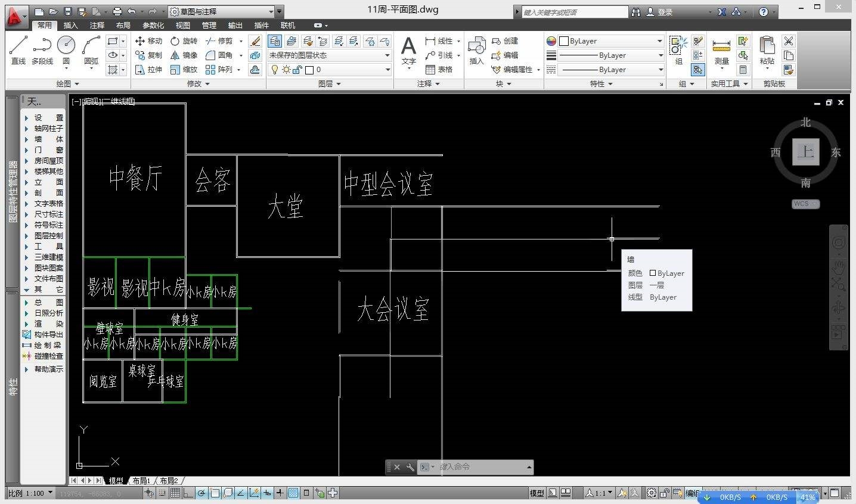856x504 pixels.
Task: Expand the 墙体 item in side panel
Action: (48, 139)
